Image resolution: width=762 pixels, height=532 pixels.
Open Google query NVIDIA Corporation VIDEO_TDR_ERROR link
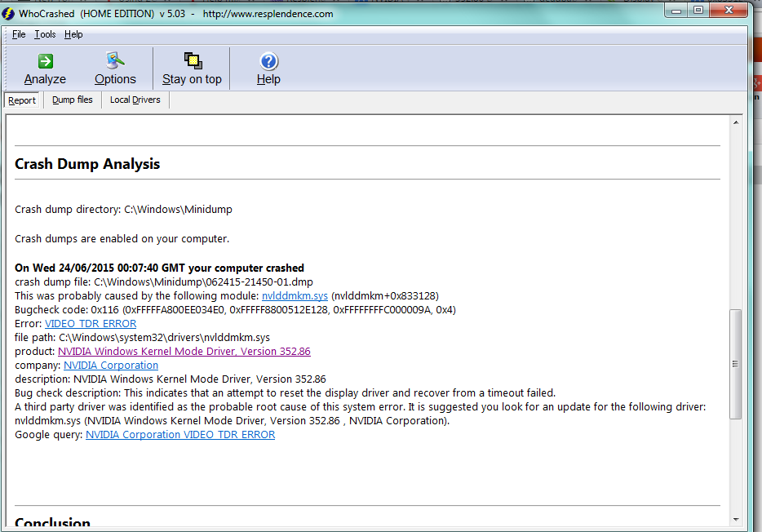click(180, 435)
